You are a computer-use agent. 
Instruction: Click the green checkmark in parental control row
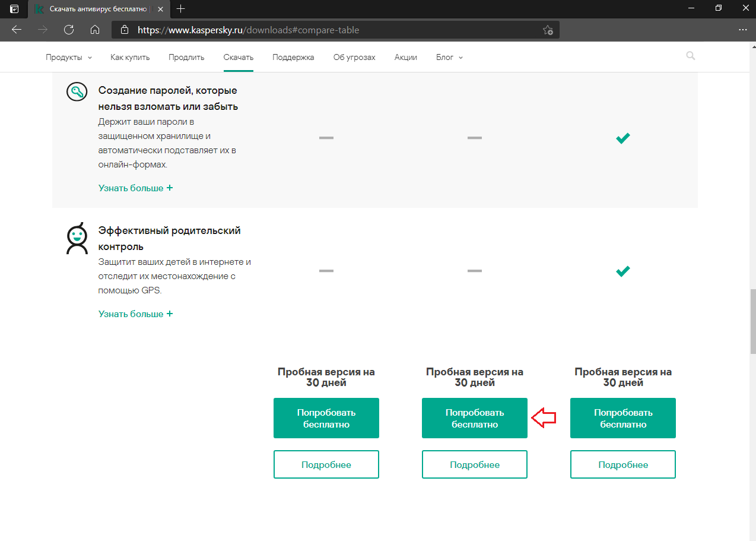(x=622, y=271)
